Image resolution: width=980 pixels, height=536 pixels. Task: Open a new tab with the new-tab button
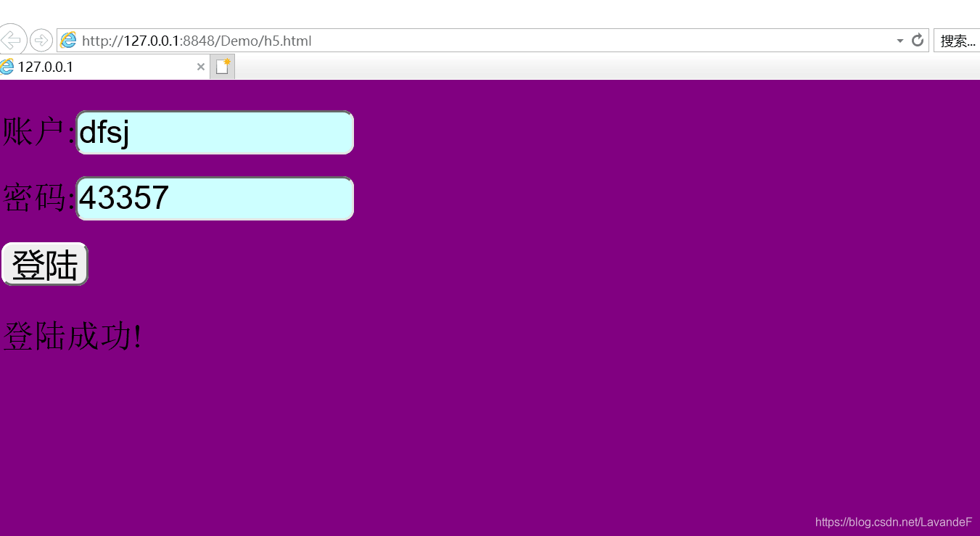coord(223,67)
